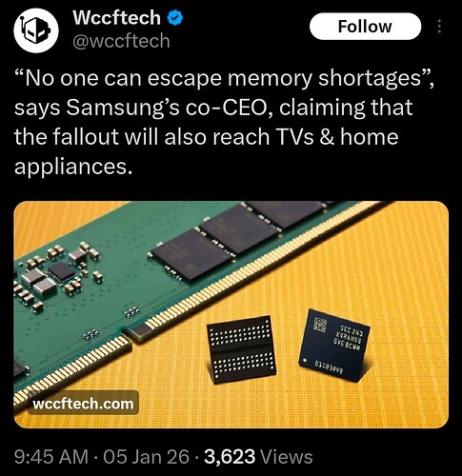462x476 pixels.
Task: Open the memory module article image
Action: (231, 314)
